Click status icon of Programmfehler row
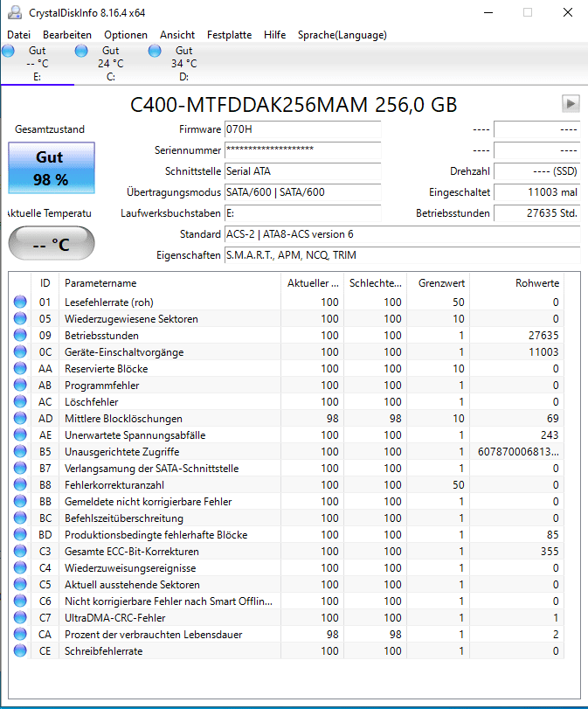This screenshot has height=709, width=588. tap(20, 385)
